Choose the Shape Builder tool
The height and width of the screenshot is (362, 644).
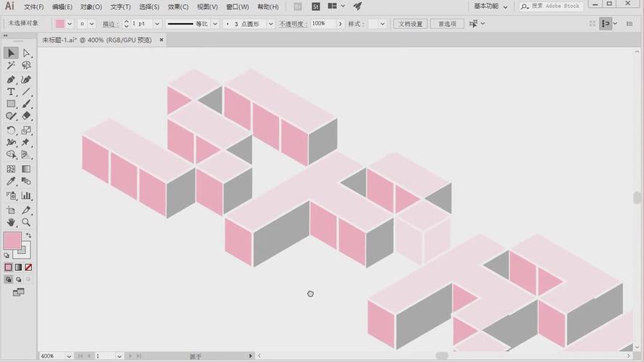click(x=11, y=155)
